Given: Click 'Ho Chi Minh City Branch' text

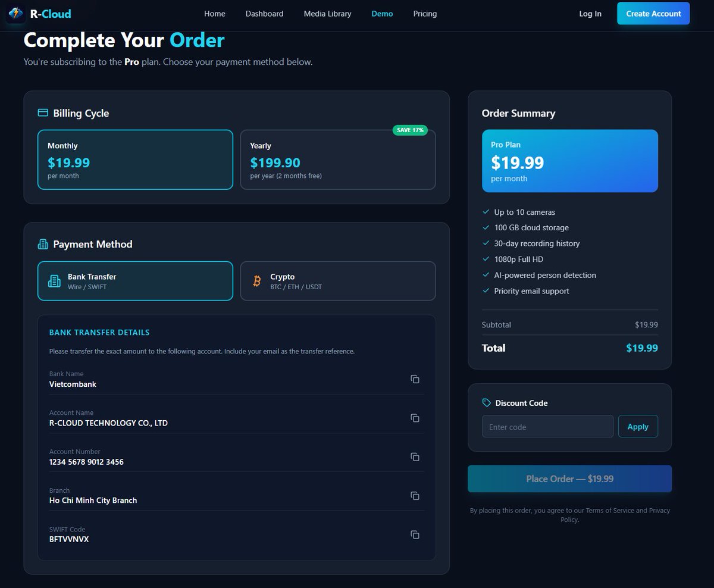Looking at the screenshot, I should pyautogui.click(x=93, y=501).
